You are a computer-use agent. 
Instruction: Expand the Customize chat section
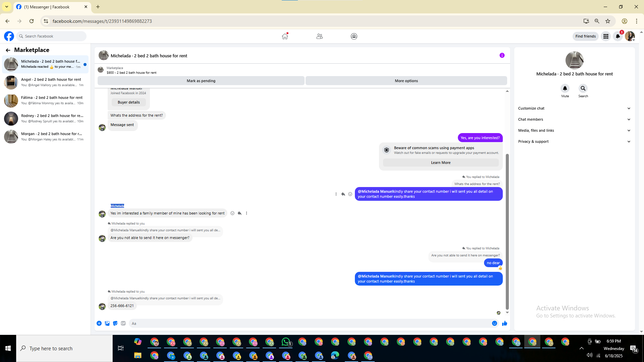pyautogui.click(x=574, y=108)
